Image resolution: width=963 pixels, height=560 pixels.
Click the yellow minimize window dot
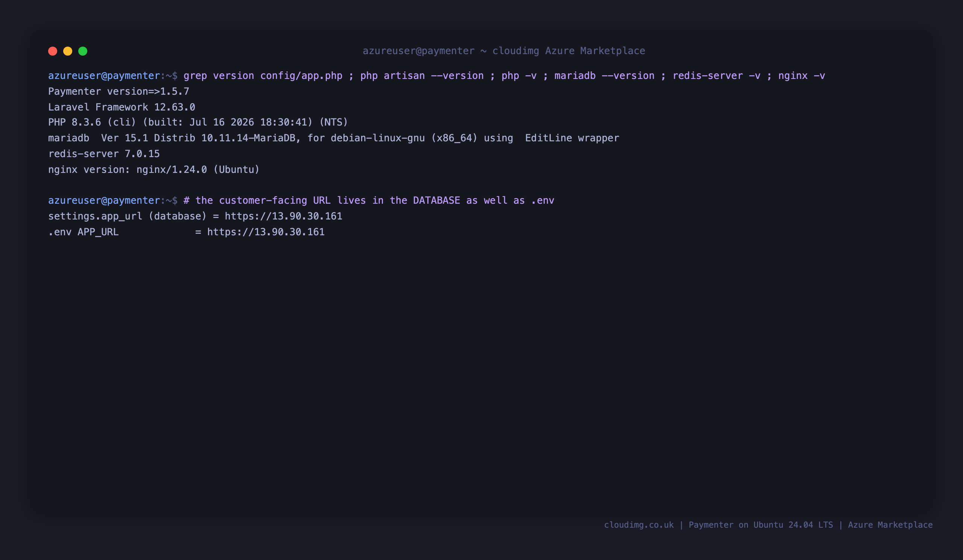click(x=68, y=51)
